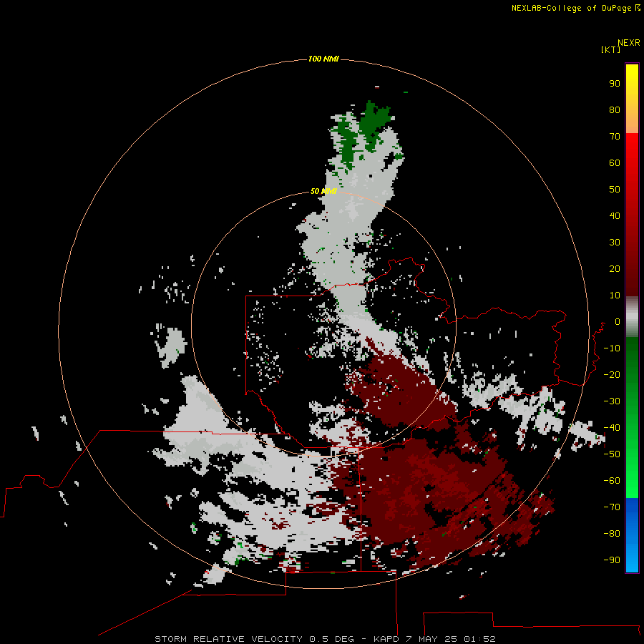Click the -40 value on the velocity scale
Screen dimensions: 644x644
click(x=612, y=428)
